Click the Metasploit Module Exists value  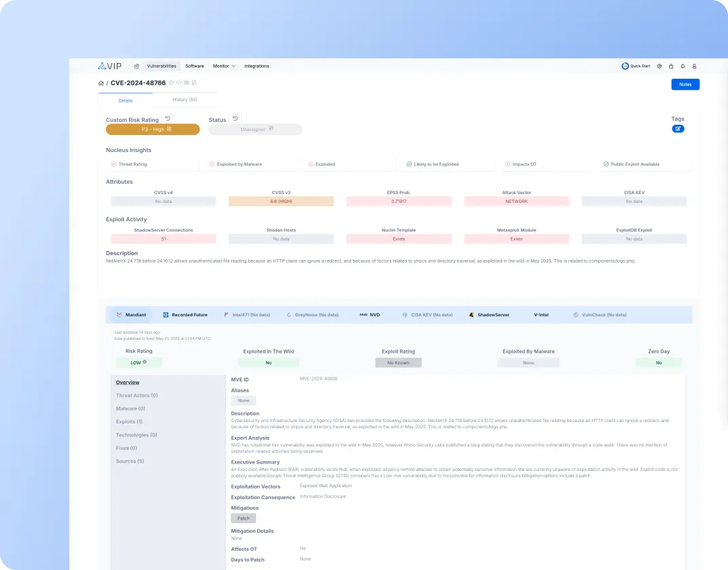[516, 239]
